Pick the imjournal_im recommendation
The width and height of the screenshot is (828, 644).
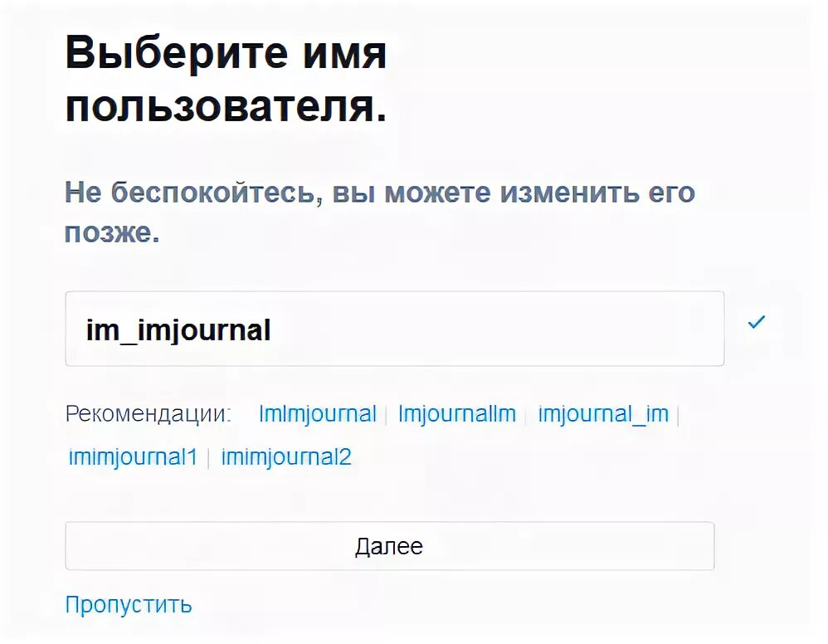click(x=603, y=413)
